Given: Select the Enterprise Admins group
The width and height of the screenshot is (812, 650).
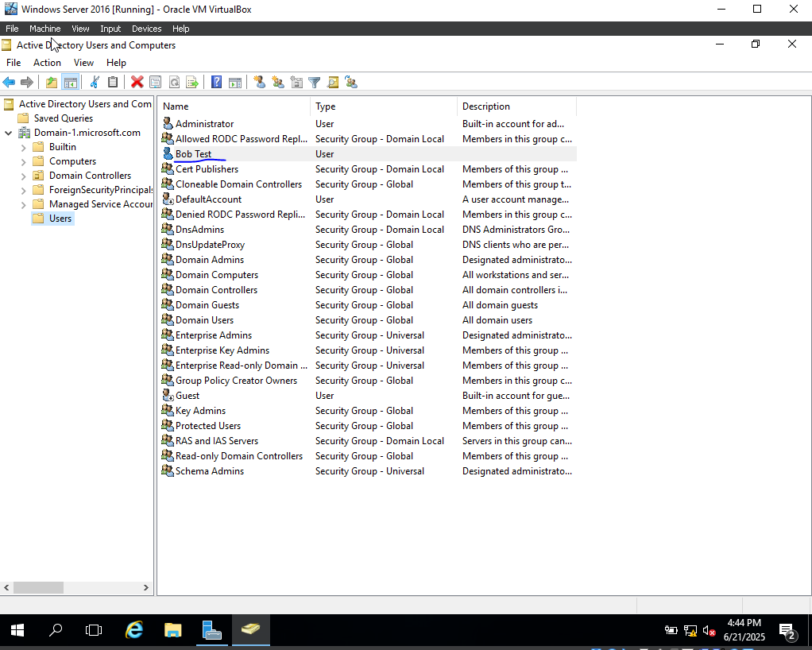Looking at the screenshot, I should pyautogui.click(x=214, y=335).
